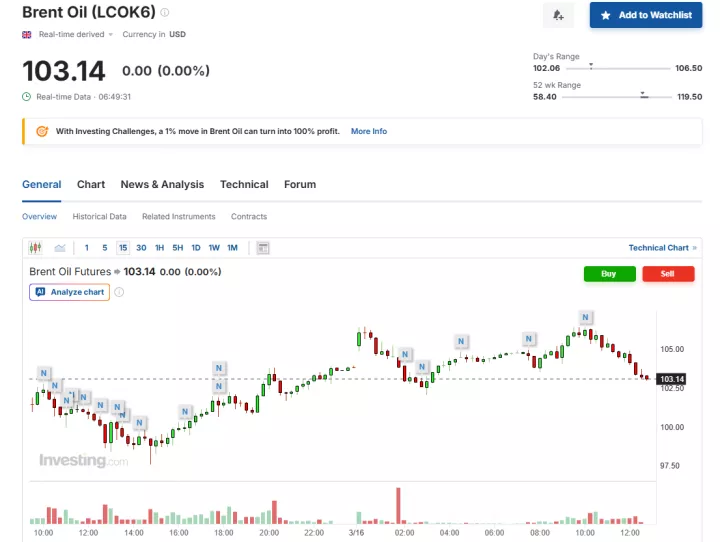This screenshot has width=720, height=542.
Task: Open the Technical Chart expander link
Action: tap(663, 247)
